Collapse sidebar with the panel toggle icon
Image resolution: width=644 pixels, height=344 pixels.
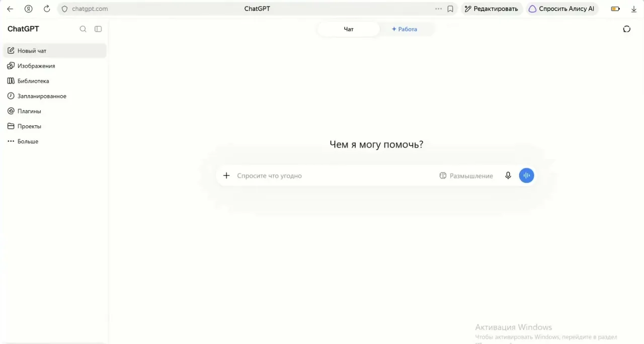[x=98, y=29]
